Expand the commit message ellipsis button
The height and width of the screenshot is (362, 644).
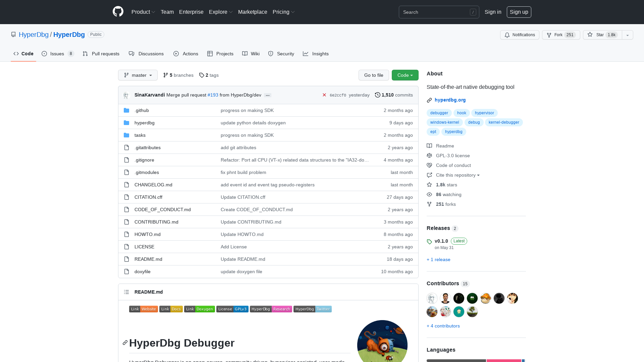pyautogui.click(x=268, y=95)
